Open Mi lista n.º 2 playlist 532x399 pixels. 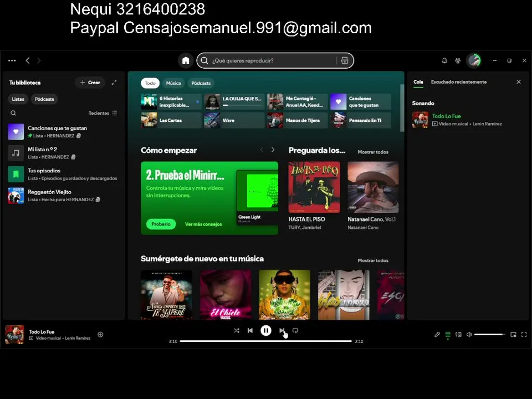(x=63, y=153)
